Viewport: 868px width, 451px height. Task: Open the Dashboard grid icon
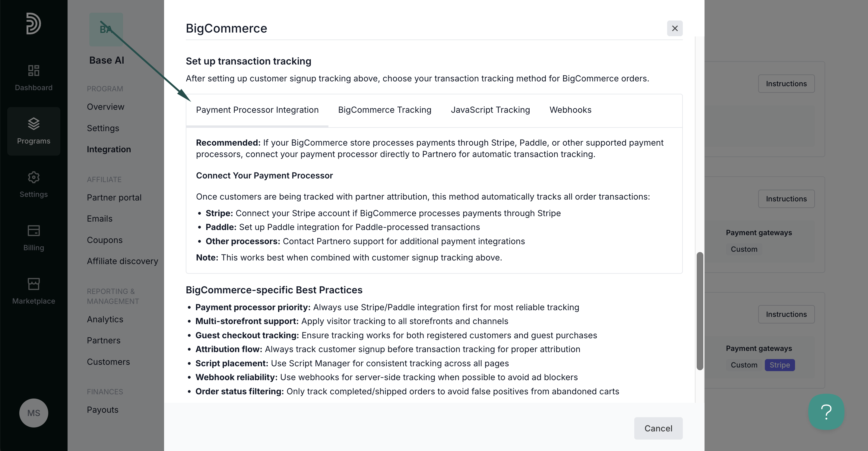coord(34,71)
